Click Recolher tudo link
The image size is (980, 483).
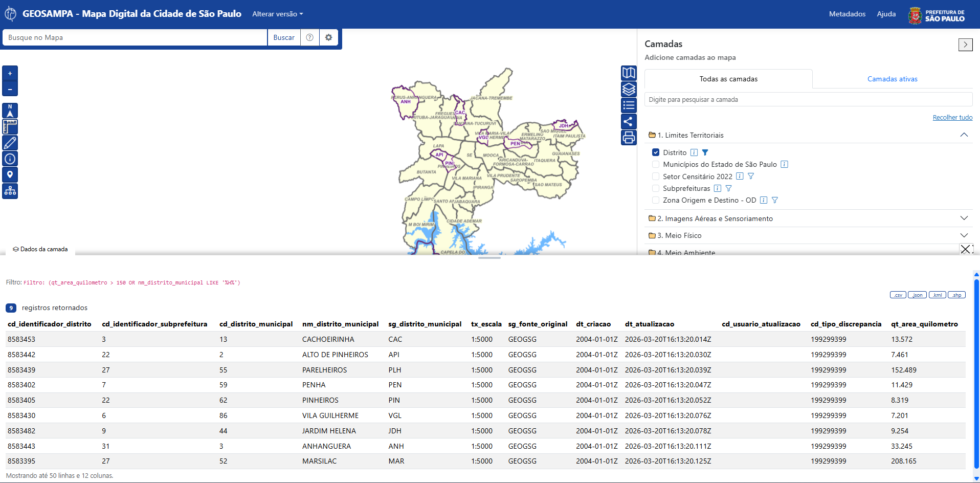952,118
